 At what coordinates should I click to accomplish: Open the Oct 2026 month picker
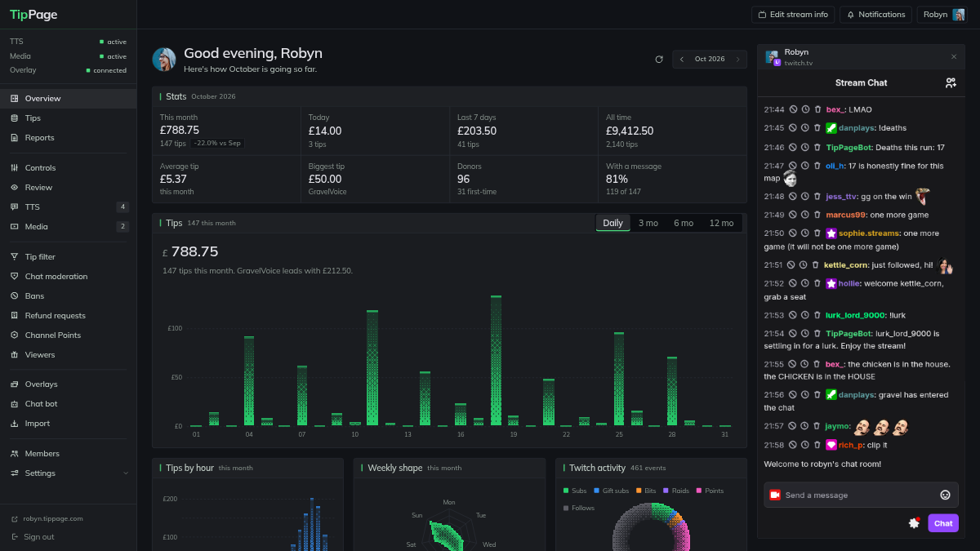point(710,60)
